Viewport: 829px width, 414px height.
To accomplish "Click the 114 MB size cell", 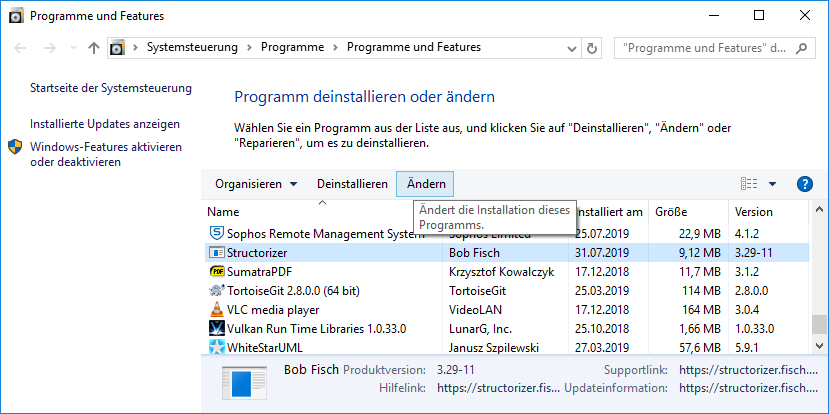I will [702, 291].
